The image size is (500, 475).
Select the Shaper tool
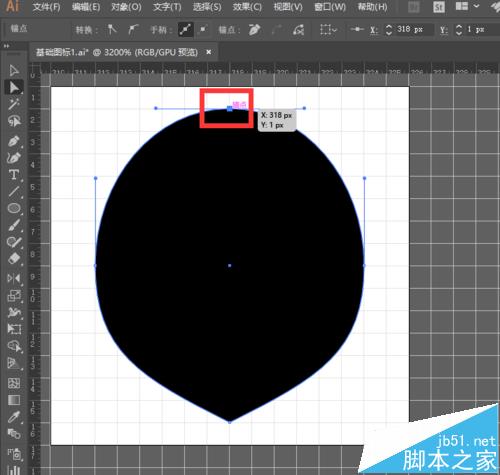pyautogui.click(x=14, y=242)
